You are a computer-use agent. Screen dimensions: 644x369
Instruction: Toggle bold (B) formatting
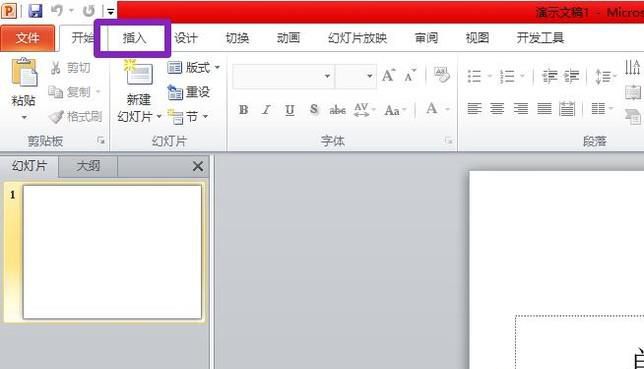point(244,110)
